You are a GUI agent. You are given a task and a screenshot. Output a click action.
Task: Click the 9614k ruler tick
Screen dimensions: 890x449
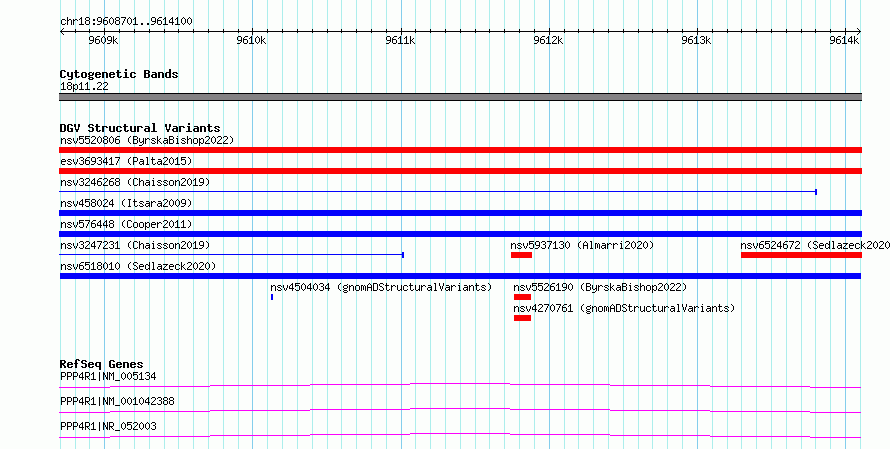tap(845, 40)
